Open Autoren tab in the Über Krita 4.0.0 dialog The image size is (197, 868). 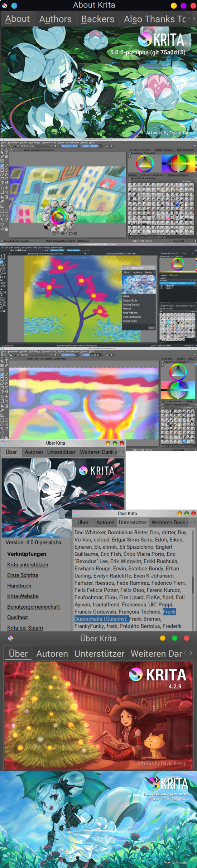[34, 452]
